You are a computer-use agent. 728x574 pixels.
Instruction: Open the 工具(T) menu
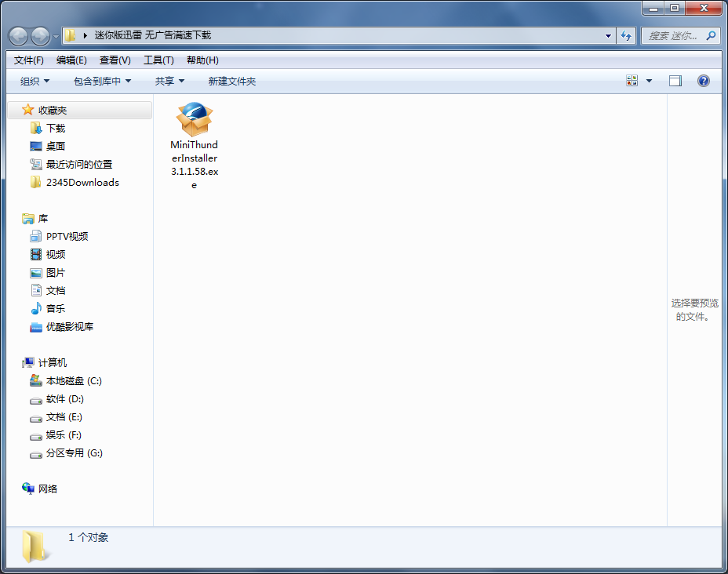158,60
